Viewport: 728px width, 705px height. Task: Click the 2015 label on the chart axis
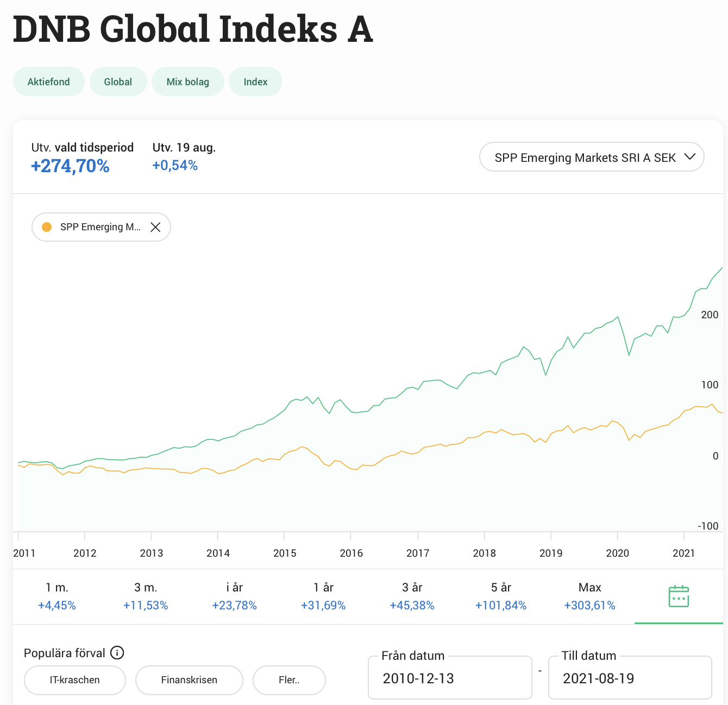[x=285, y=553]
